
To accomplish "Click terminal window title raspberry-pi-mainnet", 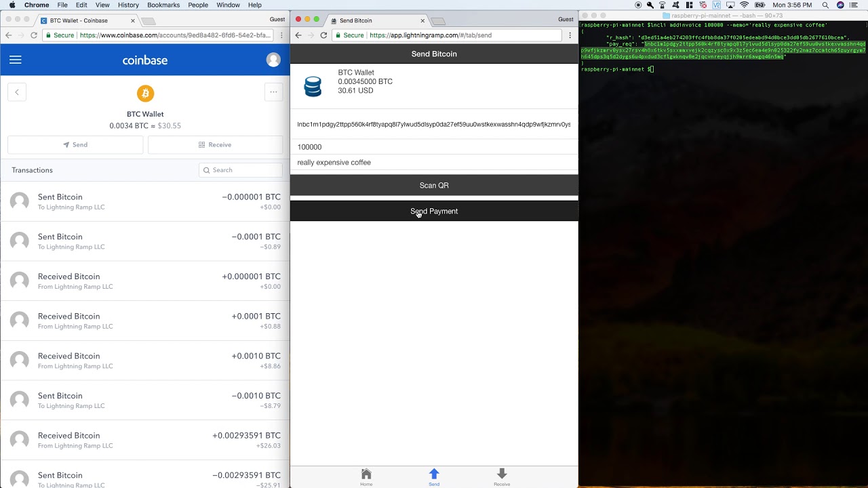I will pyautogui.click(x=723, y=15).
